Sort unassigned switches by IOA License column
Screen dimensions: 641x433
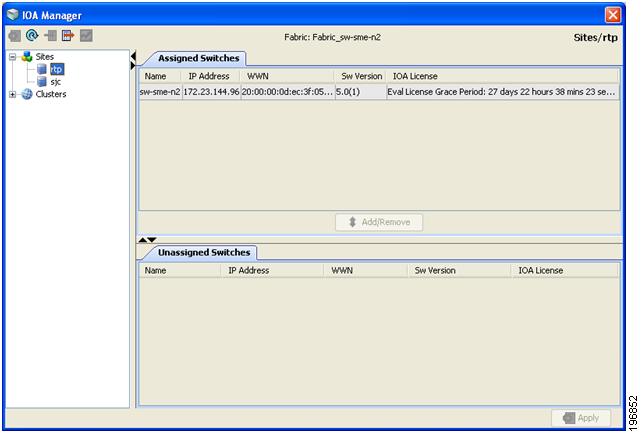tap(565, 270)
